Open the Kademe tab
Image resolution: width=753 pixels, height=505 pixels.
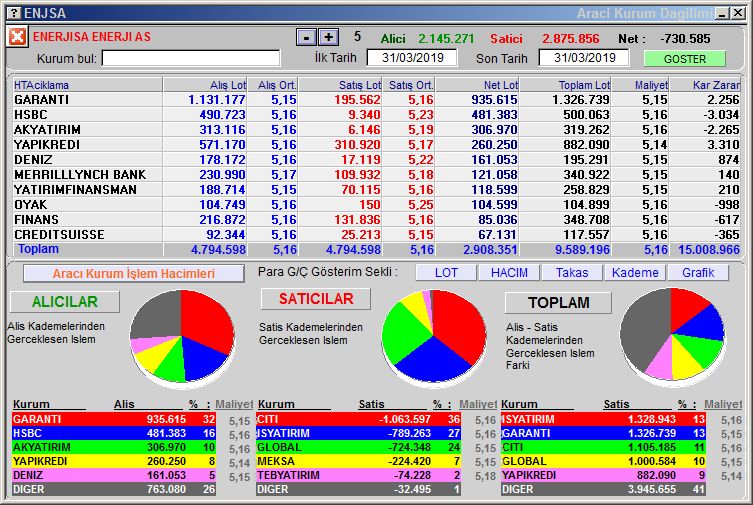point(635,273)
